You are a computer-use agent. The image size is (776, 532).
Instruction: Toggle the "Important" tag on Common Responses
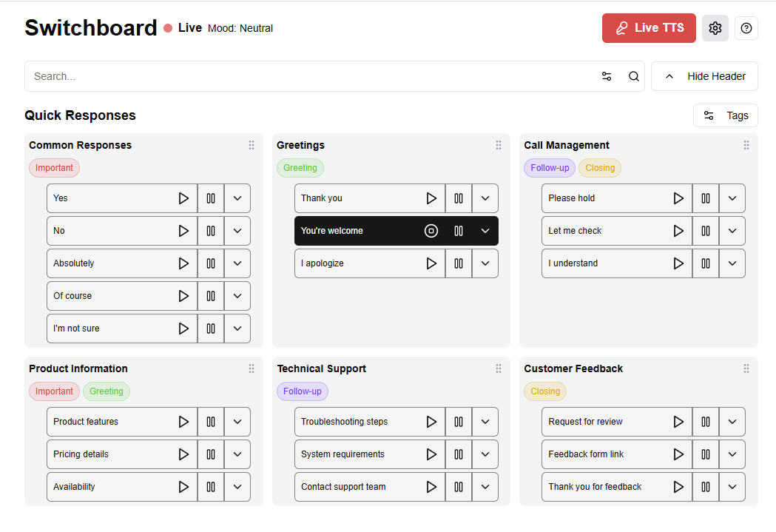pyautogui.click(x=54, y=168)
